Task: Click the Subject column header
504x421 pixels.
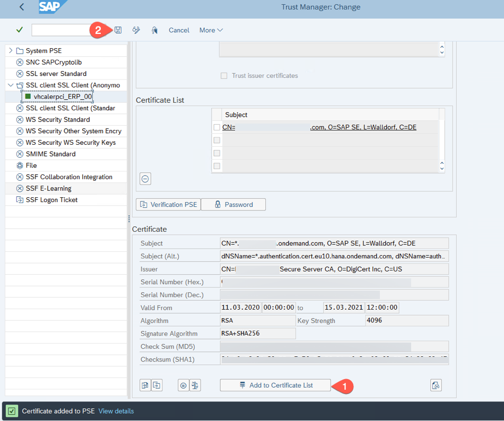Action: pos(330,115)
